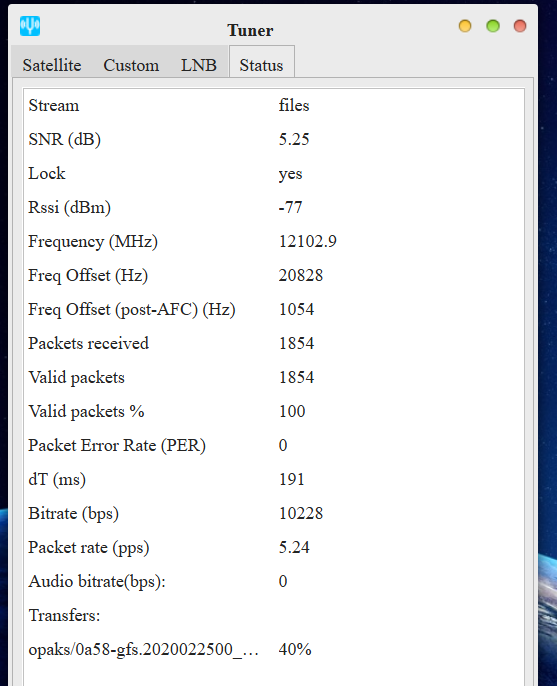The height and width of the screenshot is (686, 557).
Task: Click the 40% transfer progress value
Action: [x=295, y=649]
